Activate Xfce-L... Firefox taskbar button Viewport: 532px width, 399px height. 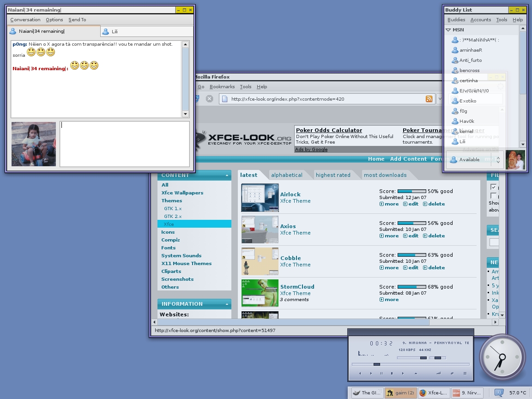pos(434,393)
